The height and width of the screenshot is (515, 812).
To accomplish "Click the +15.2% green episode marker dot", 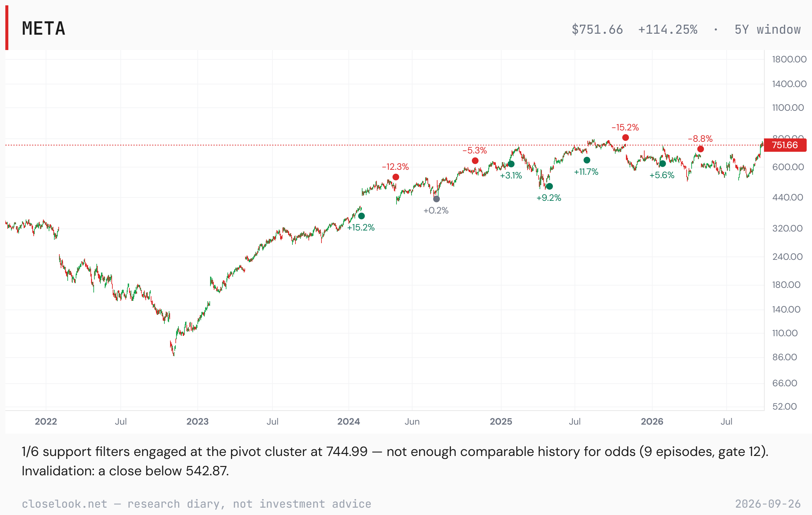I will click(361, 216).
